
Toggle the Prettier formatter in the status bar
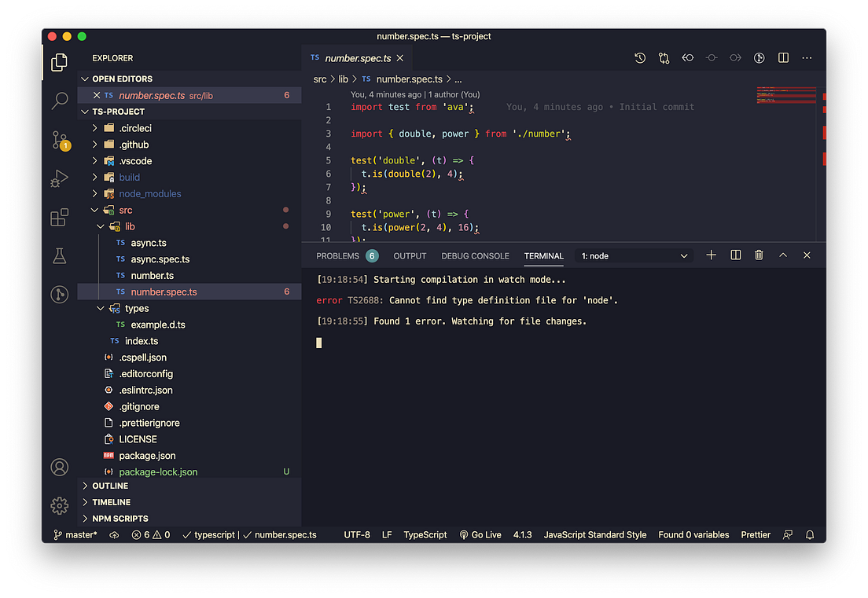click(755, 534)
